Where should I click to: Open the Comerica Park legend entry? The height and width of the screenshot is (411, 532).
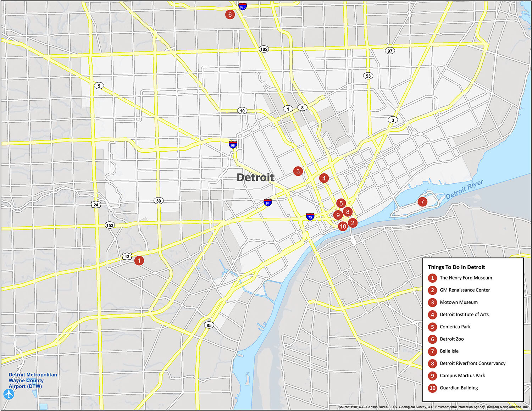click(x=455, y=327)
